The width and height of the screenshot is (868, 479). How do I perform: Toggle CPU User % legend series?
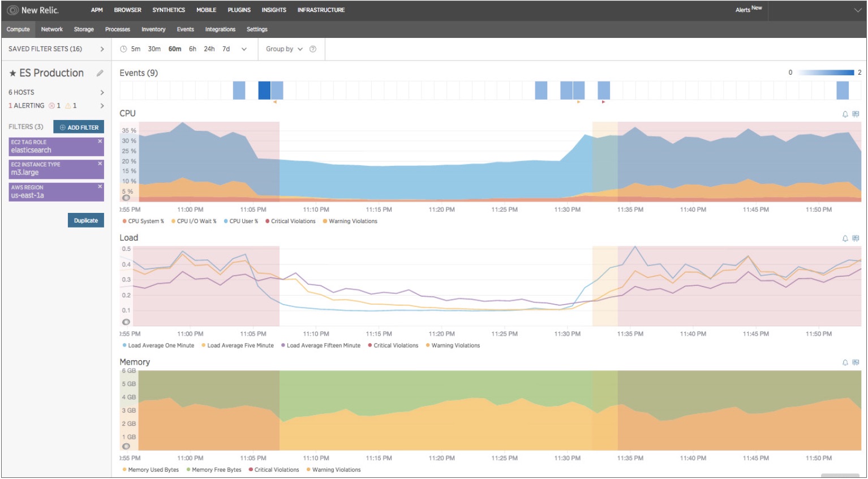click(240, 221)
